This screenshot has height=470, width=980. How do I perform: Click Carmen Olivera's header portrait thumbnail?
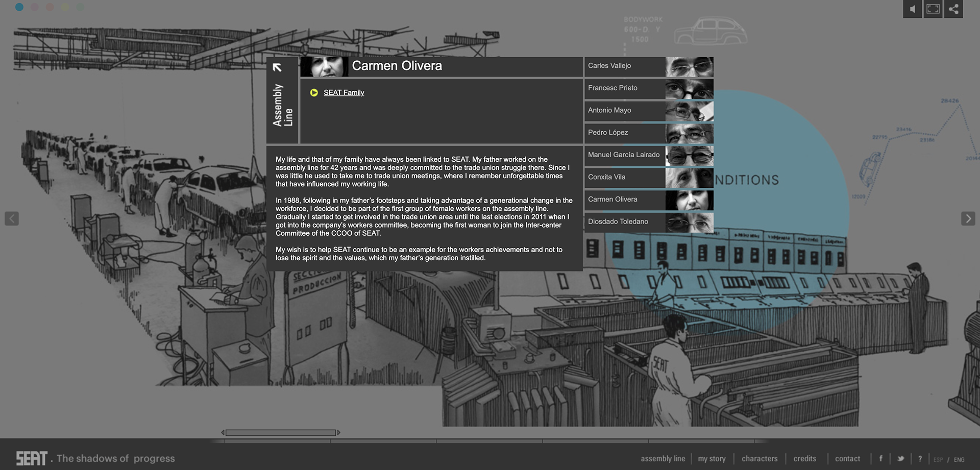tap(324, 66)
